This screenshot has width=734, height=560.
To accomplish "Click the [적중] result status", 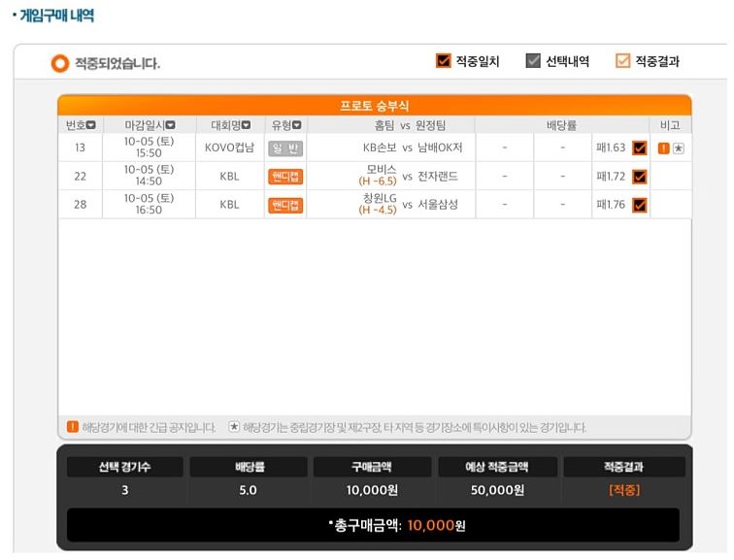I will (624, 490).
